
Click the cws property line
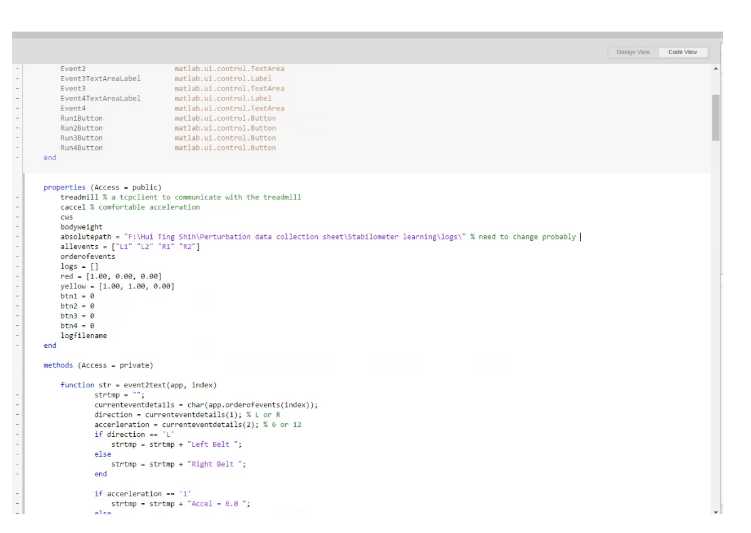(x=67, y=217)
